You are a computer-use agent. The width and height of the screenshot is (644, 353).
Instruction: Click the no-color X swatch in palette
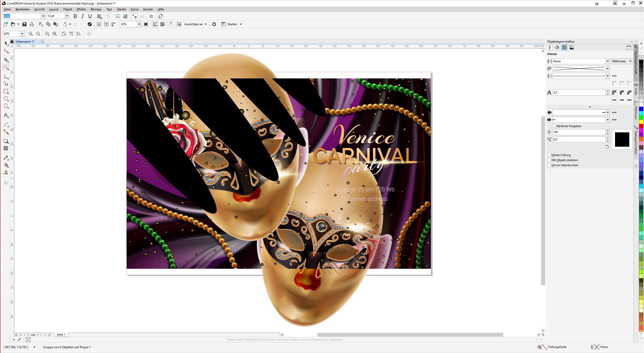click(x=641, y=58)
